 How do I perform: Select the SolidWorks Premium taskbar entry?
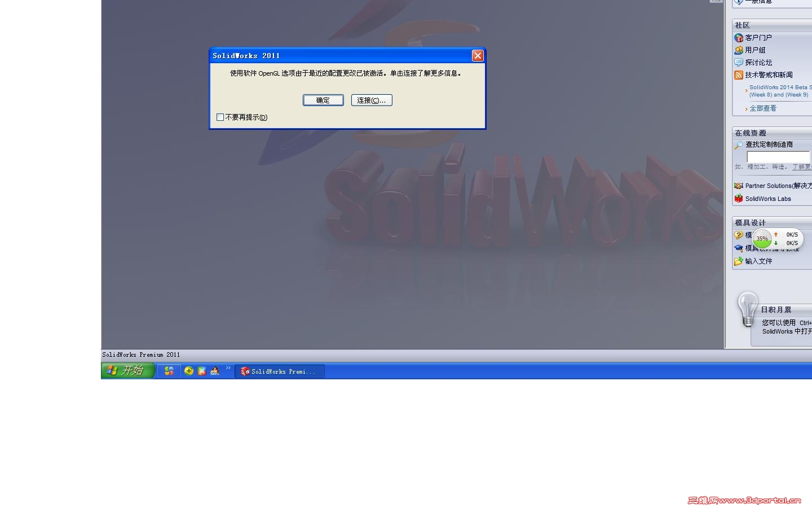279,371
